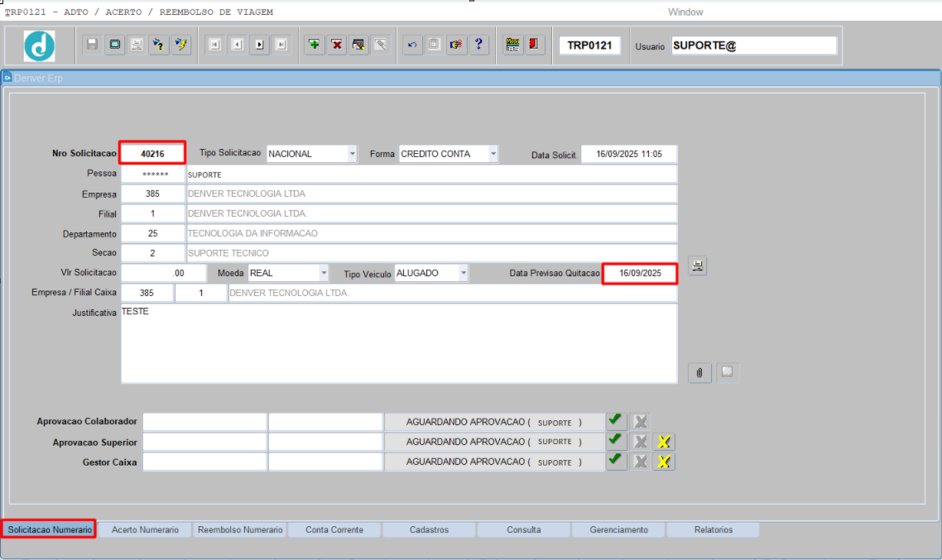Expand the Forma CREDITO CONTA dropdown
Screen dimensions: 942x560
493,154
